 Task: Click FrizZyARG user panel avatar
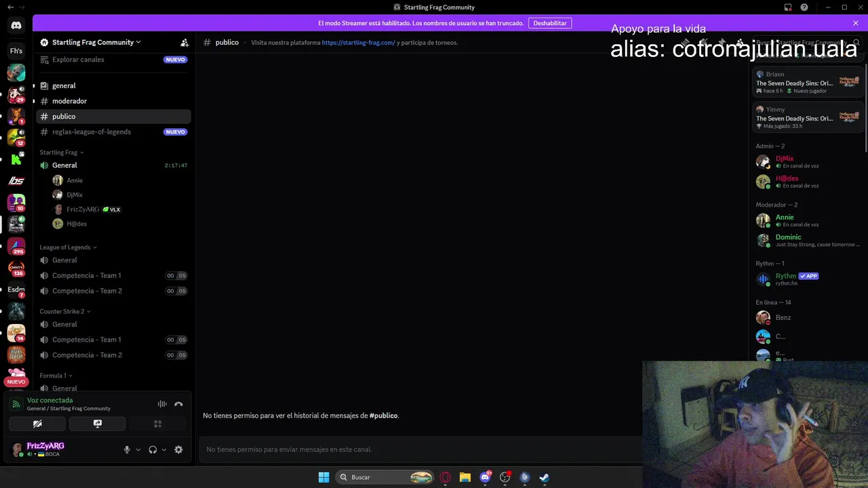coord(16,449)
